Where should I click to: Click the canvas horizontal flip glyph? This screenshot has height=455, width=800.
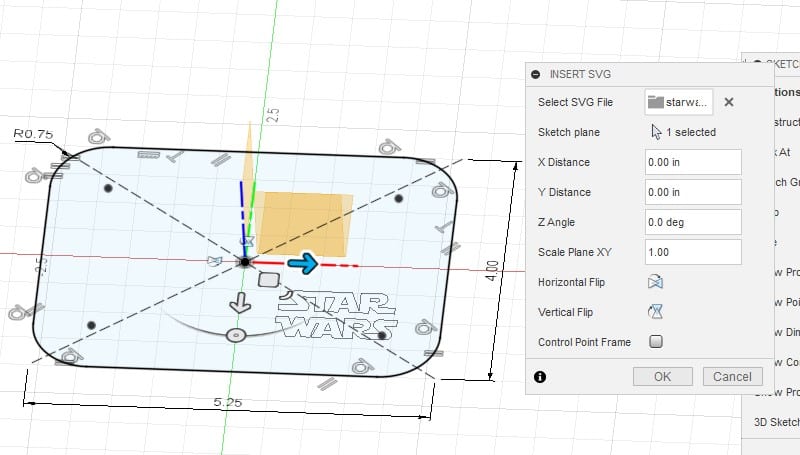(x=215, y=261)
